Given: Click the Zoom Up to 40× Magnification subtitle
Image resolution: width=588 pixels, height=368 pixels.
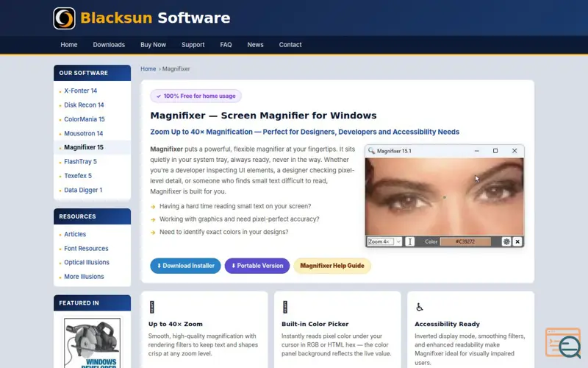Looking at the screenshot, I should click(x=304, y=132).
